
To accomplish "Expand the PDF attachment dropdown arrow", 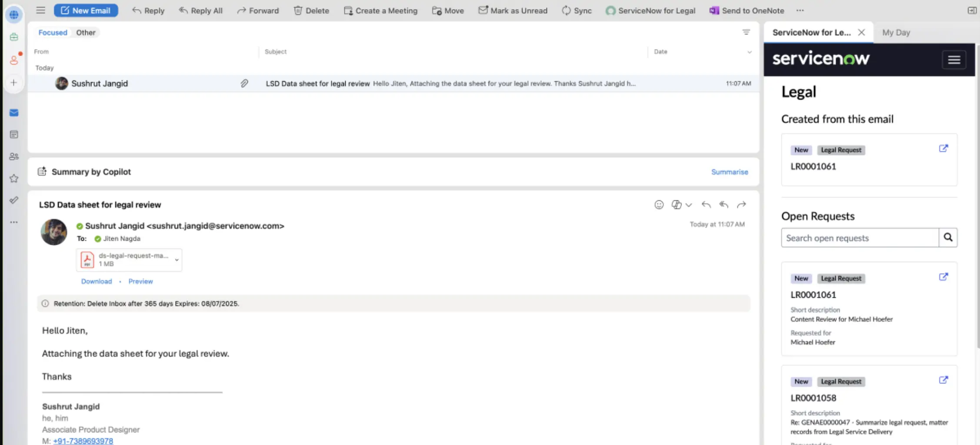I will [177, 260].
